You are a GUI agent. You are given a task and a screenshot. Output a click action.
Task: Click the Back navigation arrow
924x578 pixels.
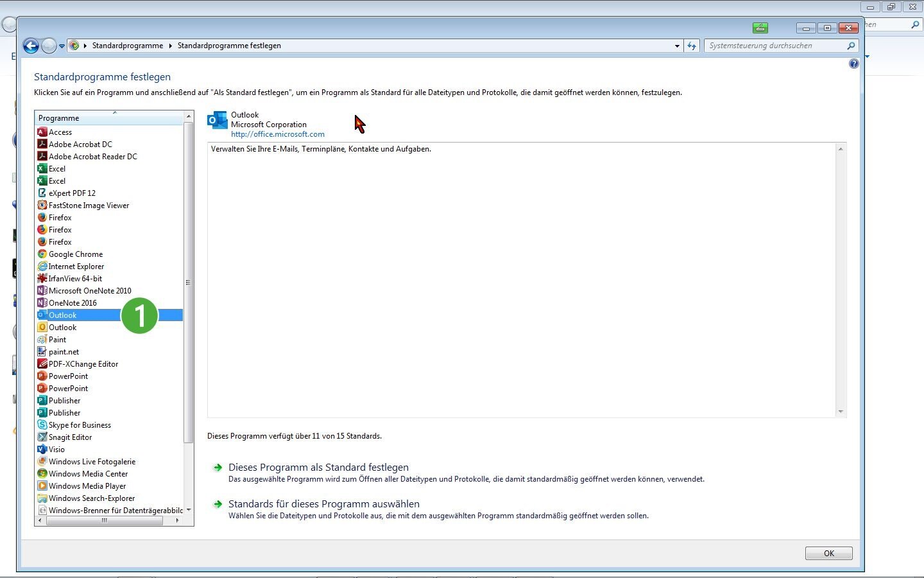[31, 46]
